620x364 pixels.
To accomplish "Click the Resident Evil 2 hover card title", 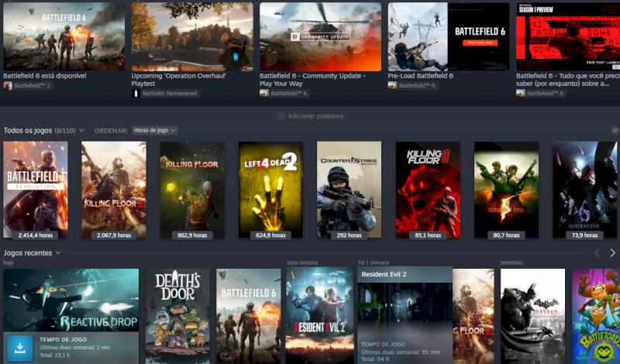I will 384,274.
